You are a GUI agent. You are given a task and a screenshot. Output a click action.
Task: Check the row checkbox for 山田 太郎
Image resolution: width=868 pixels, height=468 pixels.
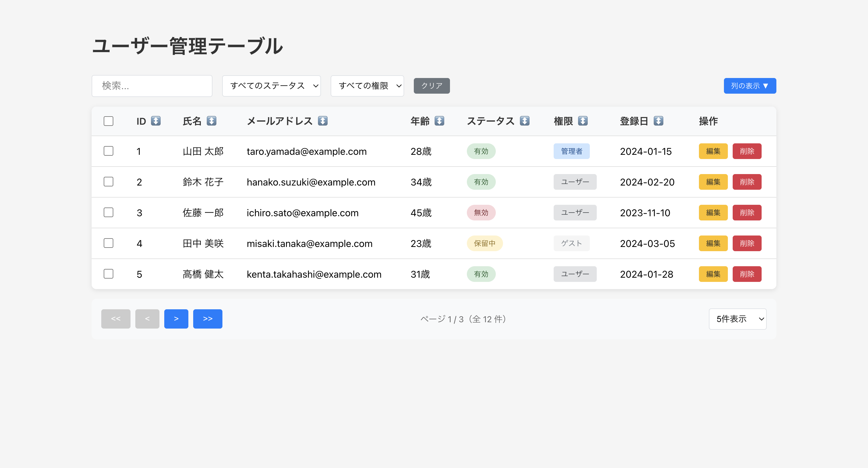click(x=108, y=151)
